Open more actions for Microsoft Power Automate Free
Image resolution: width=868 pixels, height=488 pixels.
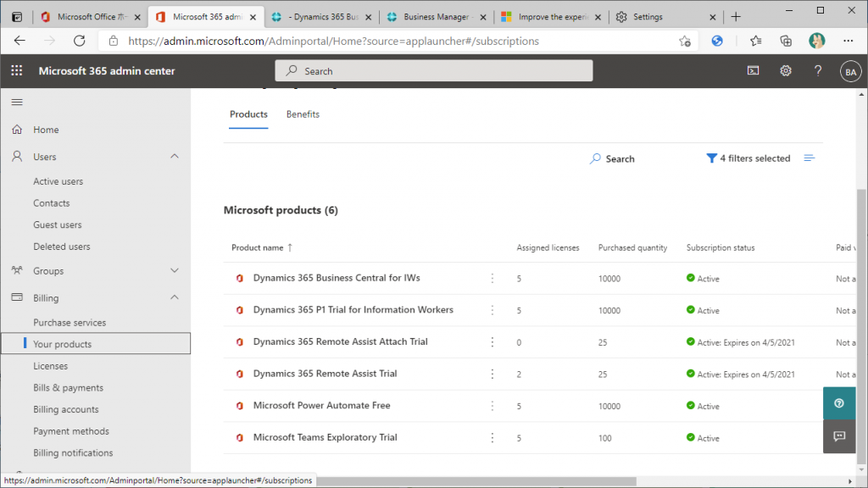tap(492, 406)
